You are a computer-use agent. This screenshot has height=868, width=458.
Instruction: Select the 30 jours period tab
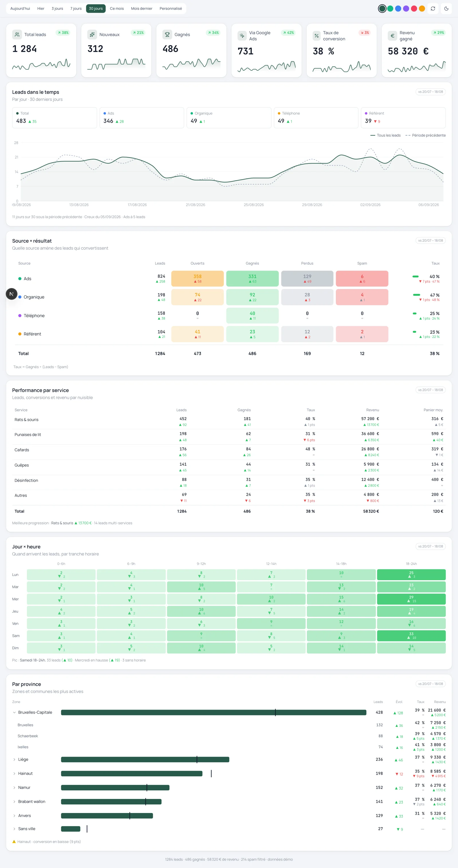pos(96,8)
